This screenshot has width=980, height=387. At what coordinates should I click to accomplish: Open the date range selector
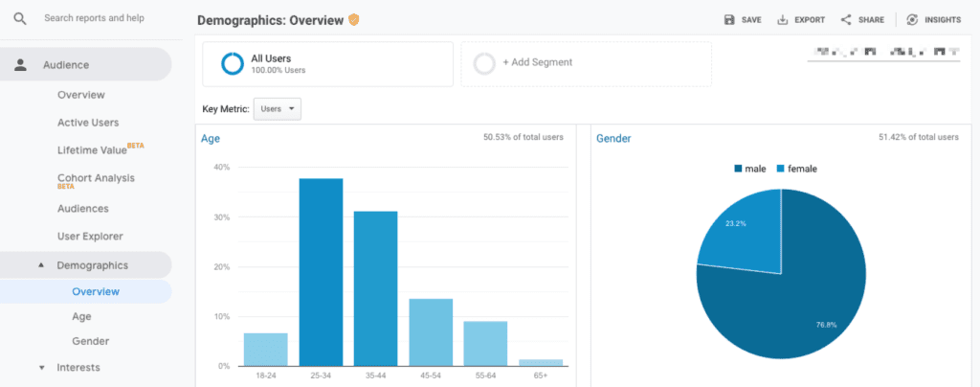[x=883, y=53]
